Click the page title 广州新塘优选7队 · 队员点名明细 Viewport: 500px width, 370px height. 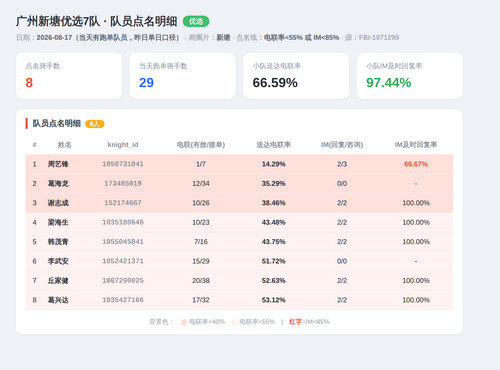point(96,21)
